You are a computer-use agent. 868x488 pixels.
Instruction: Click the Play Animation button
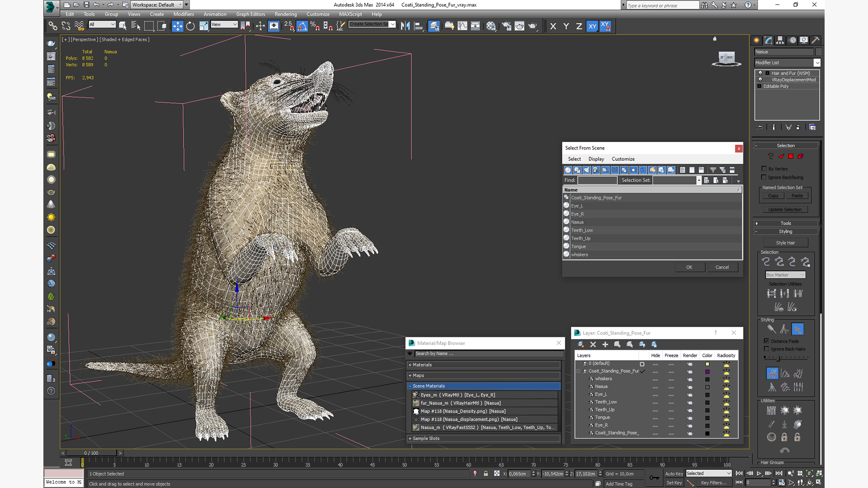pos(759,473)
